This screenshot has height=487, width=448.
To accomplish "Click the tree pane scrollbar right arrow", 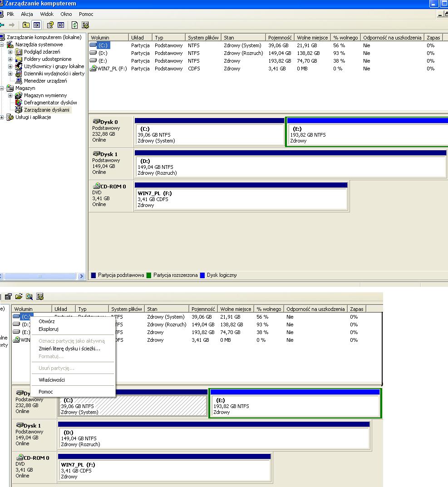I will [x=81, y=276].
